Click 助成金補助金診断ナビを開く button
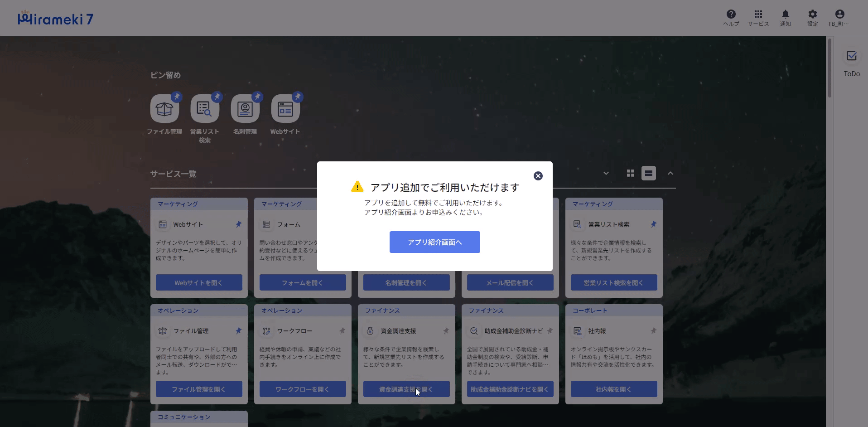The width and height of the screenshot is (868, 427). (x=510, y=389)
